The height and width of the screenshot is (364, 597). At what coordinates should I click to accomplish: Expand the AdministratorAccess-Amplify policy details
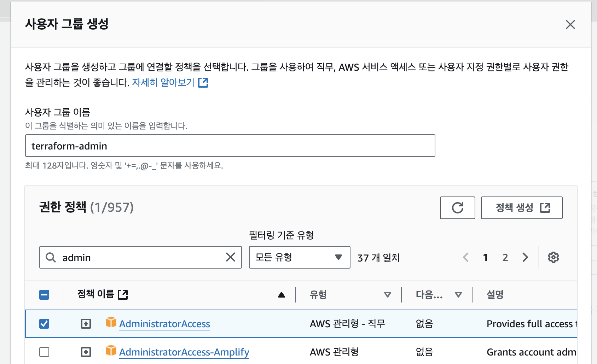(x=86, y=352)
